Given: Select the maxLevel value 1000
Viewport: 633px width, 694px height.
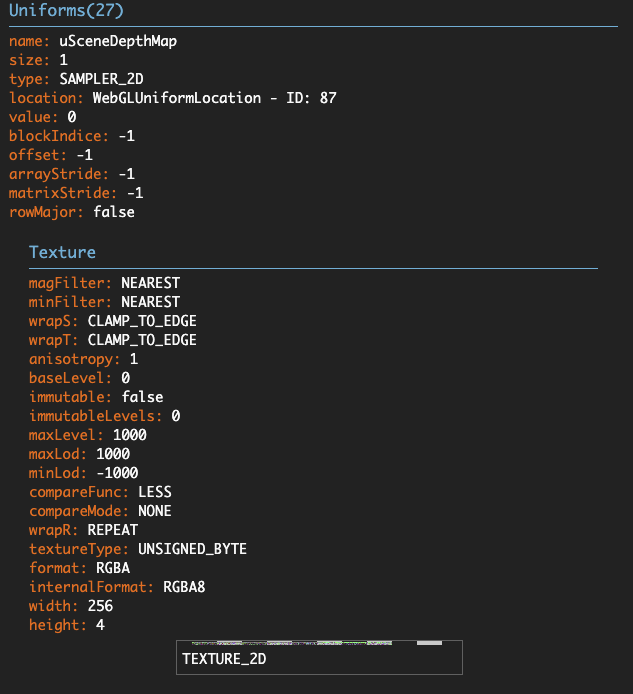Looking at the screenshot, I should coord(129,436).
